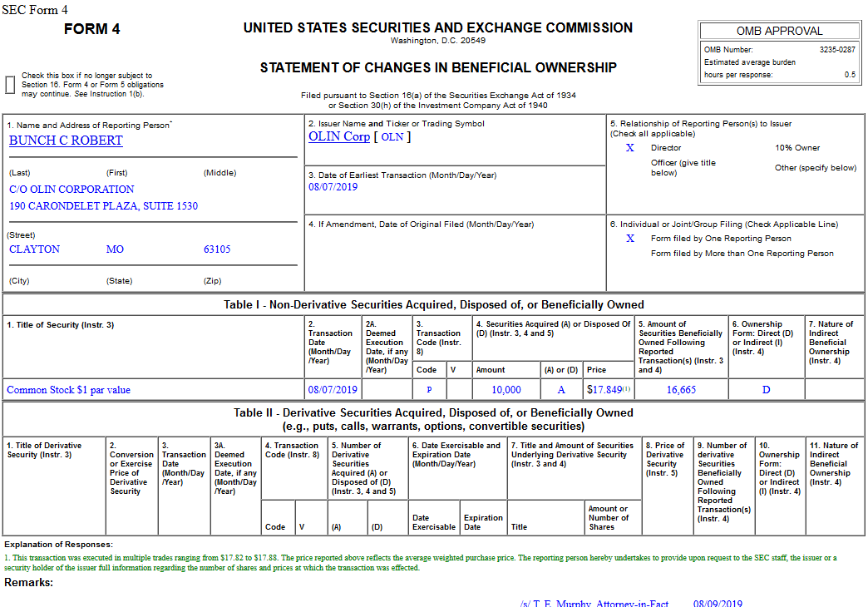
Task: Select the 'Washington, D.C. 20549' line
Action: click(x=438, y=41)
